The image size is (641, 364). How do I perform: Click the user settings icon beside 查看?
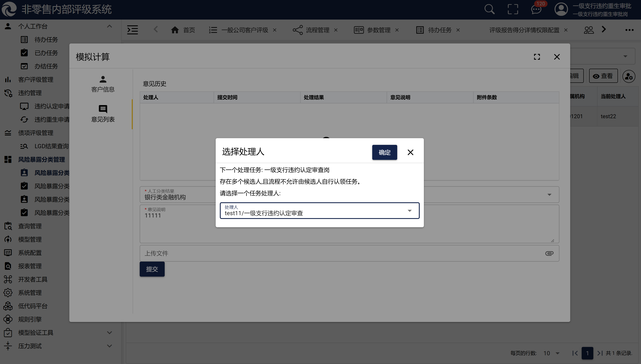(x=629, y=76)
